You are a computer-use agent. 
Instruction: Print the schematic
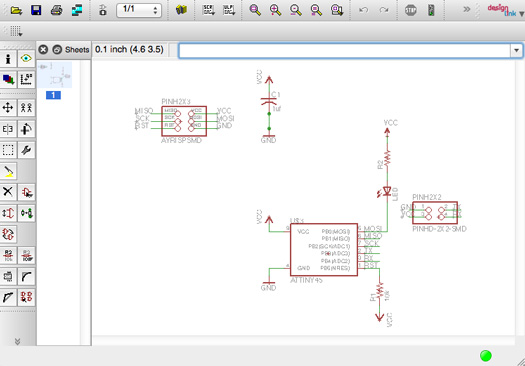click(x=56, y=10)
